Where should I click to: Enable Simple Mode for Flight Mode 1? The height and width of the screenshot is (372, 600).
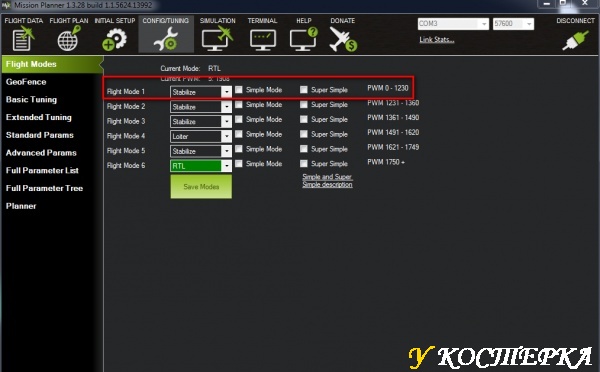coord(239,90)
